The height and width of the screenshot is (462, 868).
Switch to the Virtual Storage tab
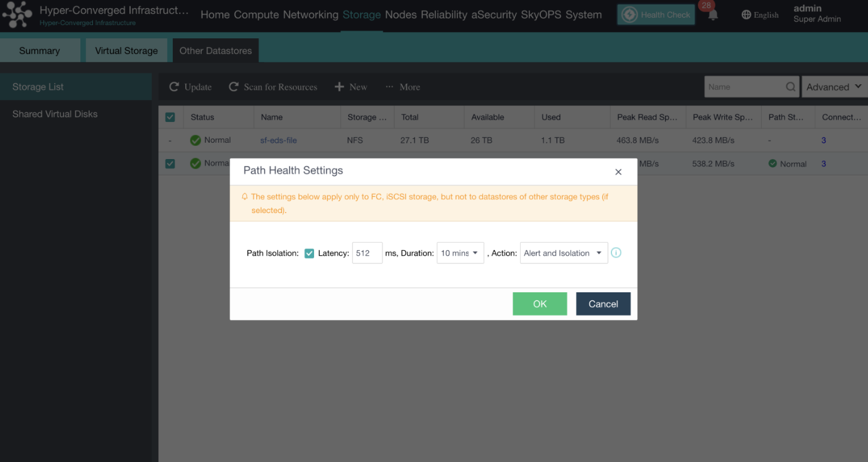127,50
